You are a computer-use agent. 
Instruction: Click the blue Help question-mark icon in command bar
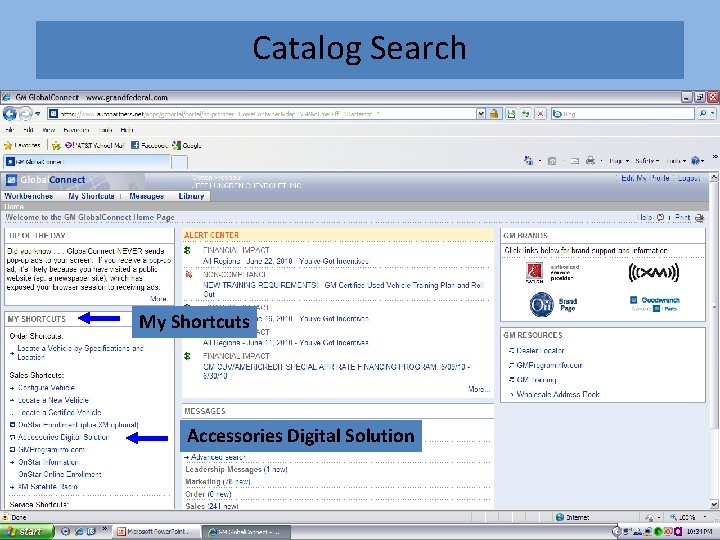click(697, 161)
